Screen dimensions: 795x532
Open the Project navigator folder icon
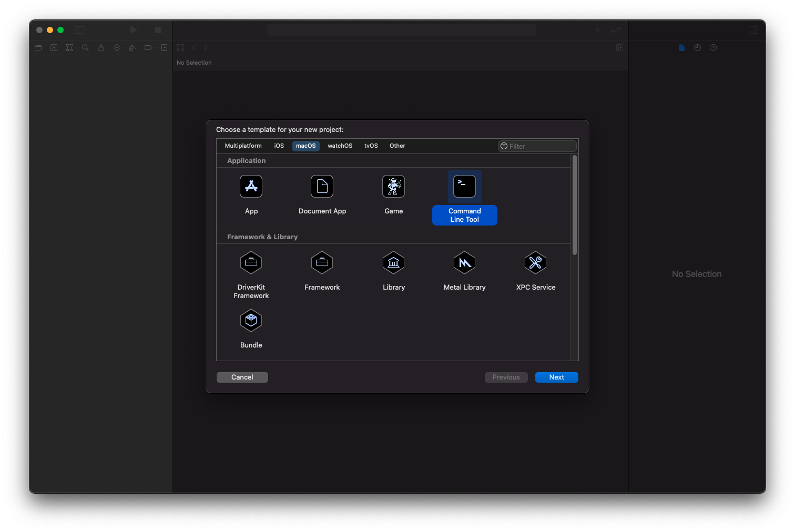(x=38, y=47)
